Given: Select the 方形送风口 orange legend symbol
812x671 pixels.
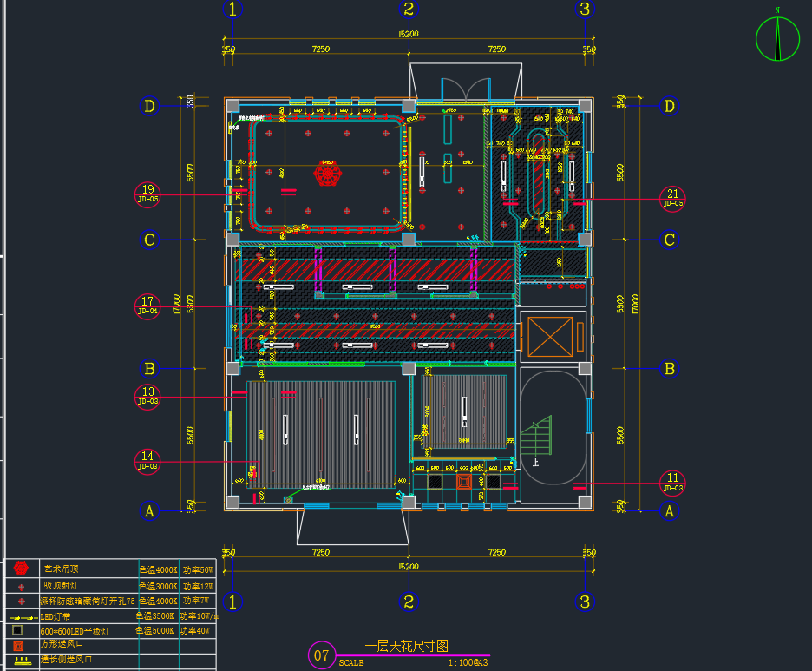Looking at the screenshot, I should pyautogui.click(x=18, y=646).
